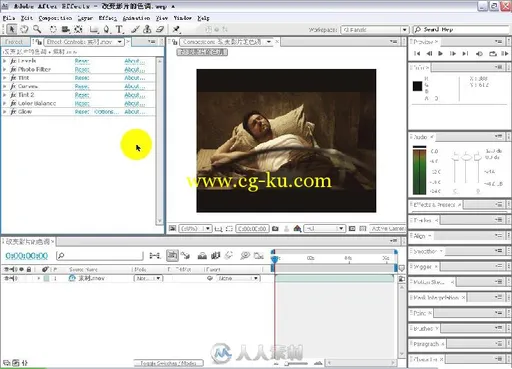
Task: Select the Hand tool
Action: [x=24, y=29]
